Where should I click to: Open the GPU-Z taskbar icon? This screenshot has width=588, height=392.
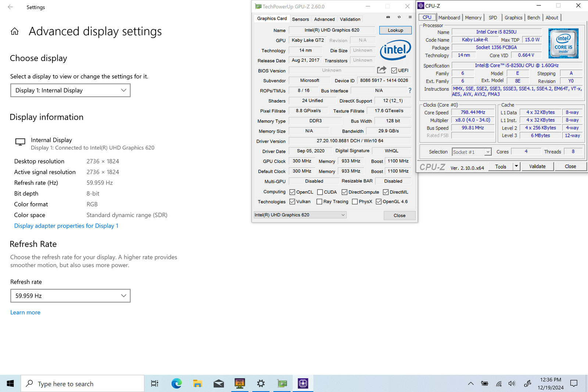pyautogui.click(x=282, y=384)
